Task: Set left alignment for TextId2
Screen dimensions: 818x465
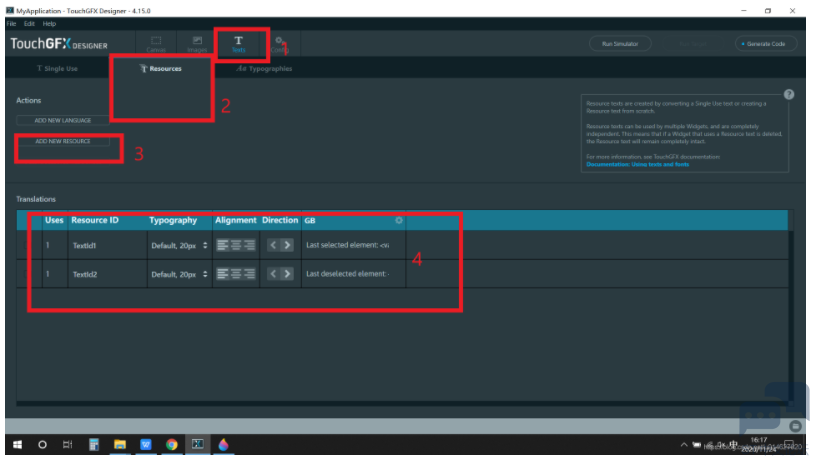Action: tap(222, 274)
